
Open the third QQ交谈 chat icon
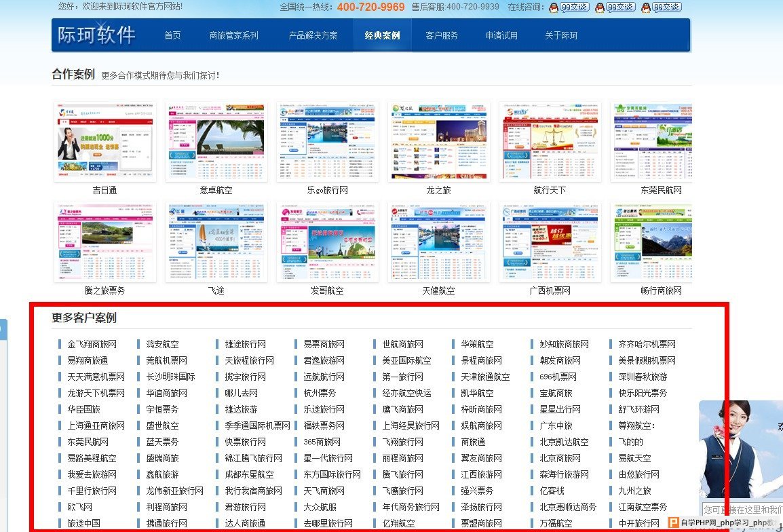coord(661,7)
